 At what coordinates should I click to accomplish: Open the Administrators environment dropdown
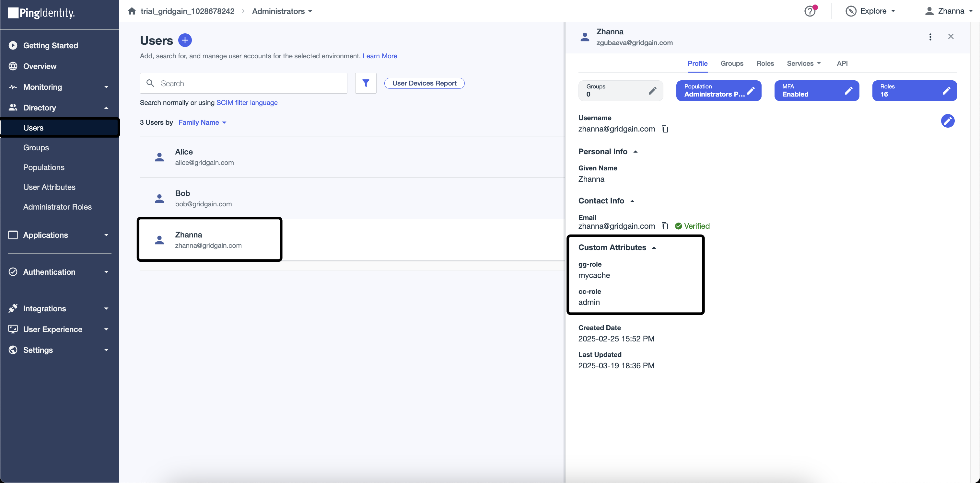pos(282,11)
